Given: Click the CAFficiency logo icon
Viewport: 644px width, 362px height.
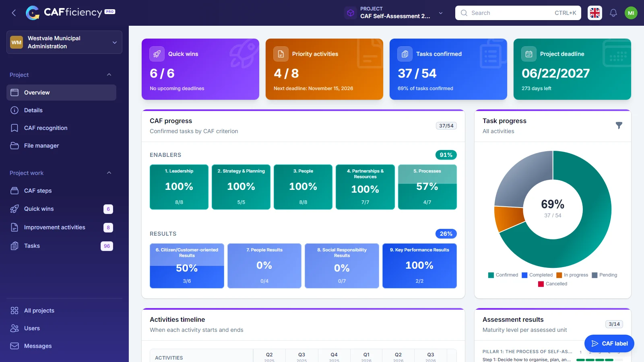Looking at the screenshot, I should pyautogui.click(x=33, y=13).
